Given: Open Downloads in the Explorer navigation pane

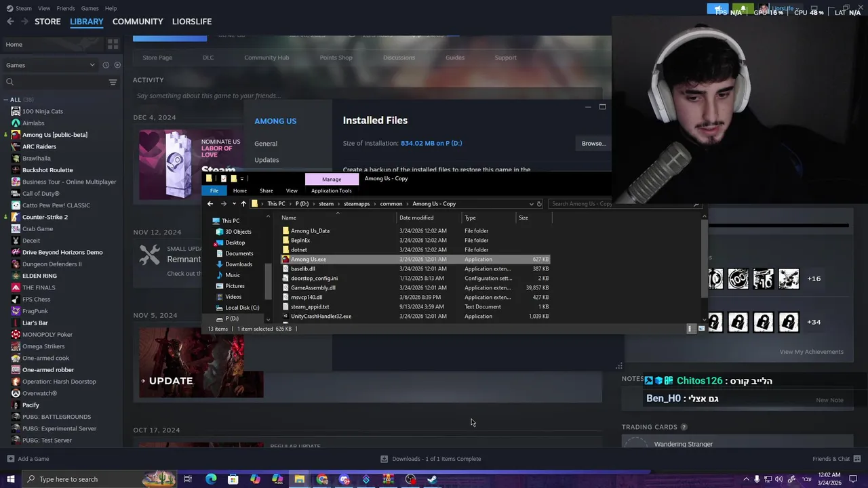Looking at the screenshot, I should [239, 264].
